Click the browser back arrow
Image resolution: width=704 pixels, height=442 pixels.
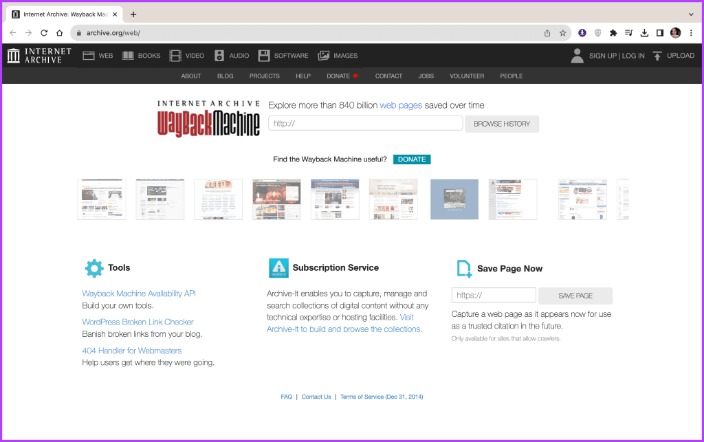coord(13,33)
